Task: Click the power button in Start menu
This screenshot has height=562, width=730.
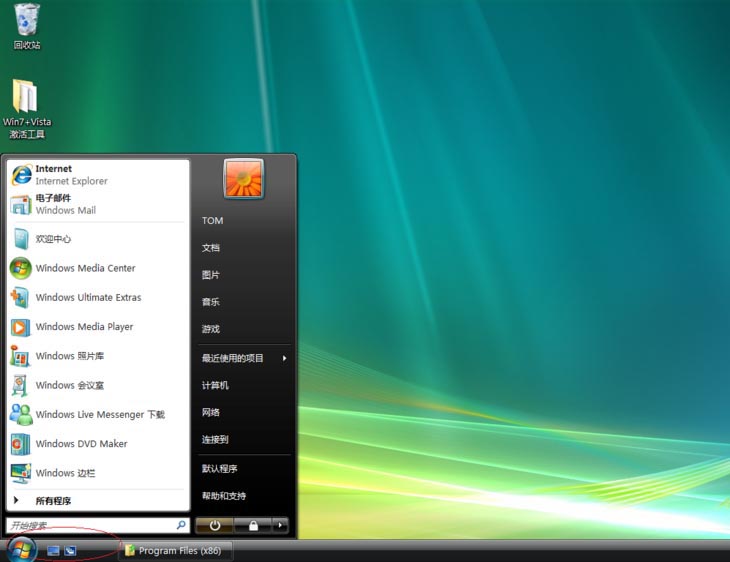Action: pyautogui.click(x=215, y=526)
